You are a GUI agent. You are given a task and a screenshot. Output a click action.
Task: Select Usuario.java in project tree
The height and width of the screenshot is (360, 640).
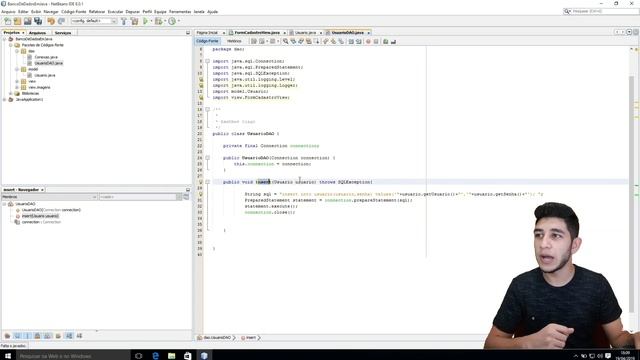[44, 76]
